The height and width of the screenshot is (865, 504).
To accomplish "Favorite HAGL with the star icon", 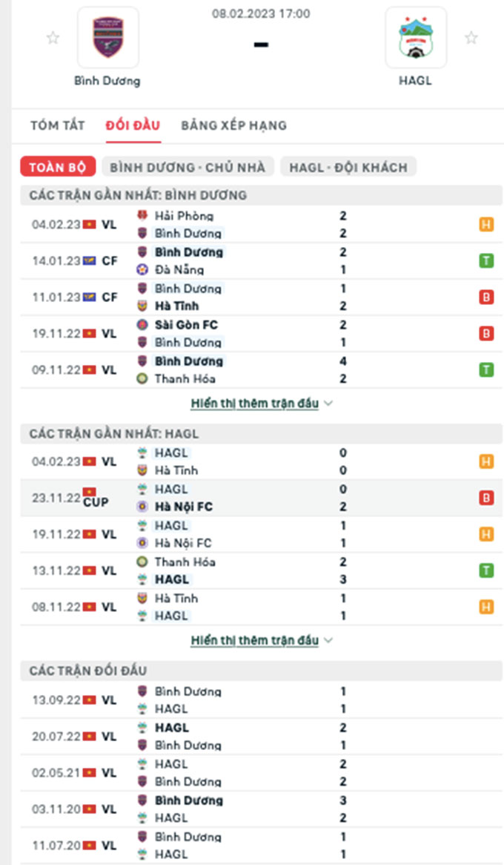I will tap(471, 38).
